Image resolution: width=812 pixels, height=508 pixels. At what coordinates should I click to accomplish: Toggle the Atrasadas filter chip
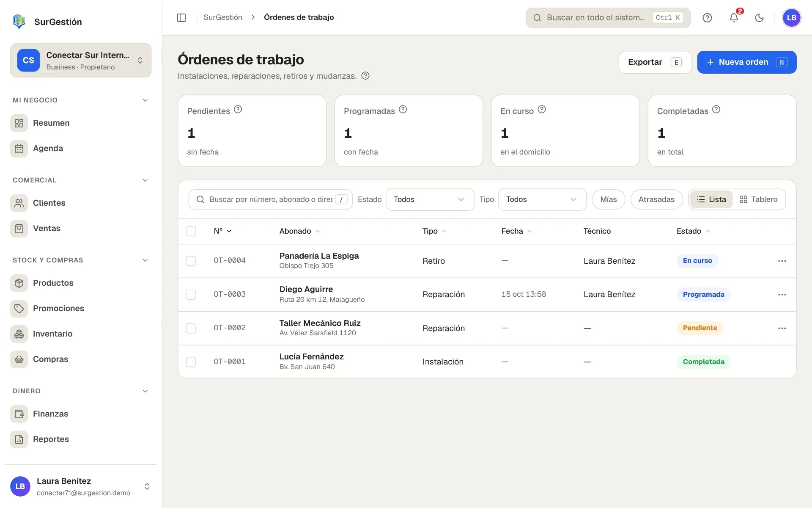pos(656,199)
